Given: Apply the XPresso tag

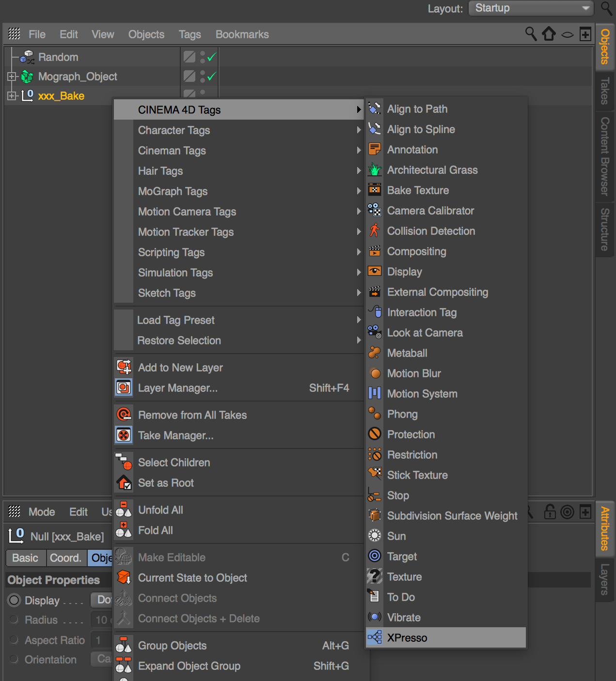Looking at the screenshot, I should click(406, 637).
